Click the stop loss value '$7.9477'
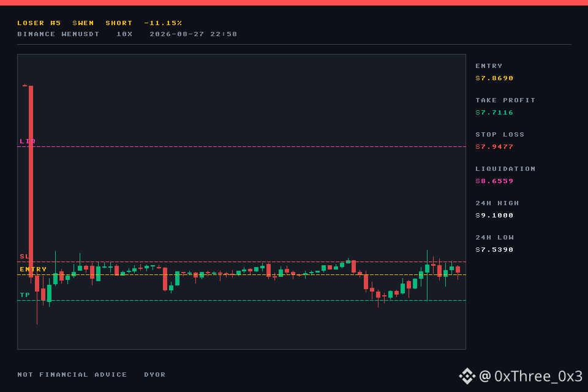 coord(494,146)
